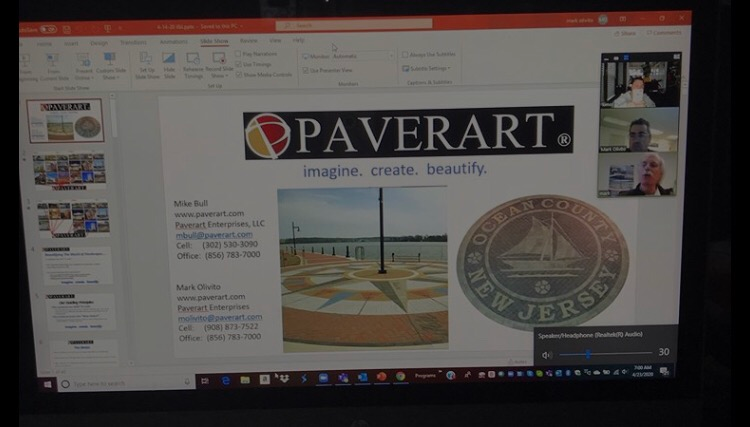
Task: Click ribbon display options icon
Action: pos(623,20)
